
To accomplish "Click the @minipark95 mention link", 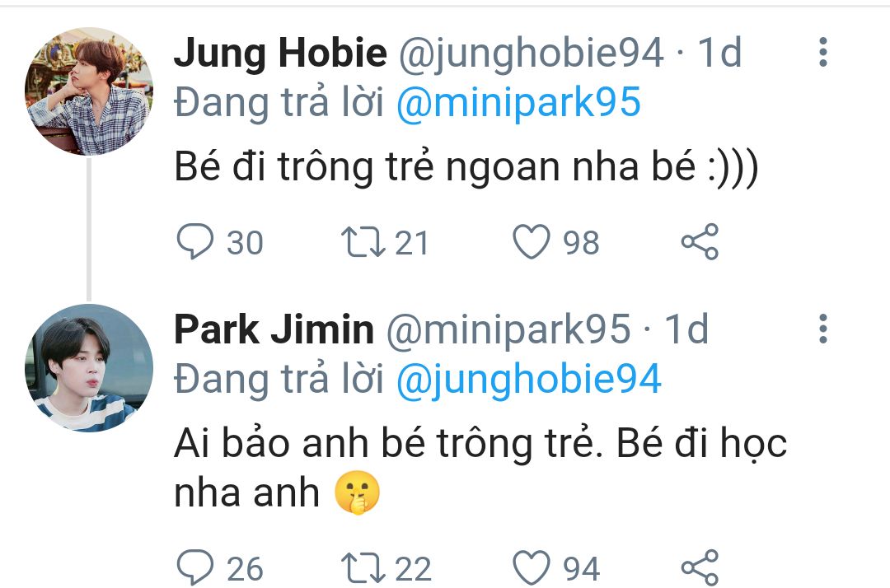I will (x=518, y=105).
